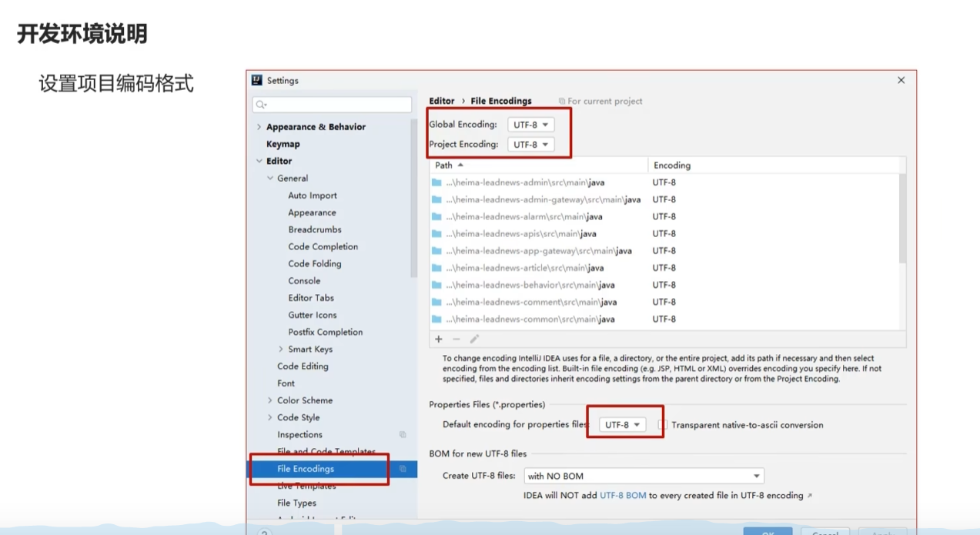Click UTF-8 cell in heima-leadnews-article row
Viewport: 980px width, 535px height.
pos(664,268)
